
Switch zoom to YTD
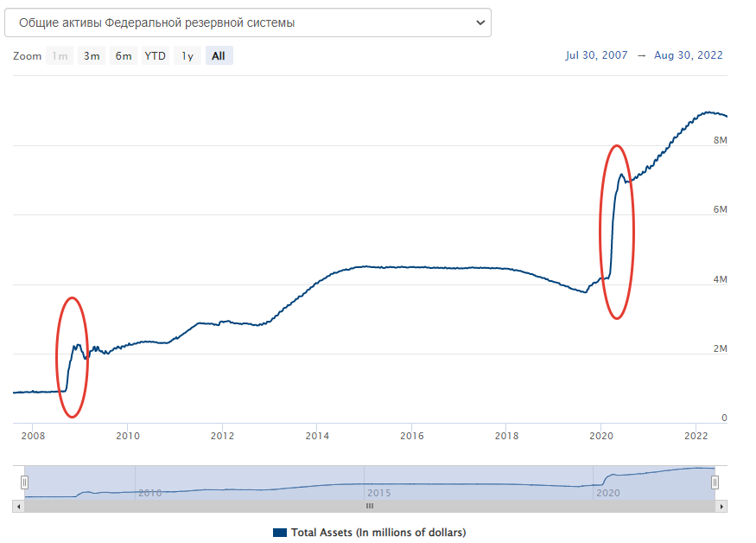point(156,56)
